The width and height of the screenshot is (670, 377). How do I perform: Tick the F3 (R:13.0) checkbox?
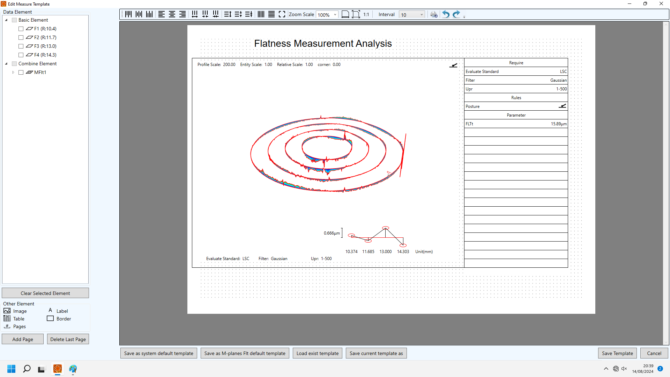click(21, 46)
